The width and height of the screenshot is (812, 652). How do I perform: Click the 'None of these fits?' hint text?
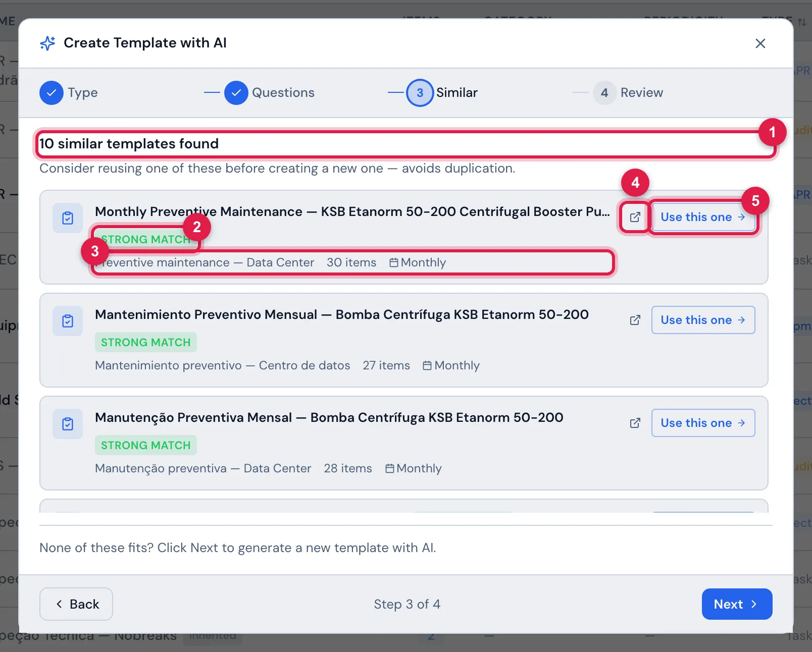tap(238, 548)
